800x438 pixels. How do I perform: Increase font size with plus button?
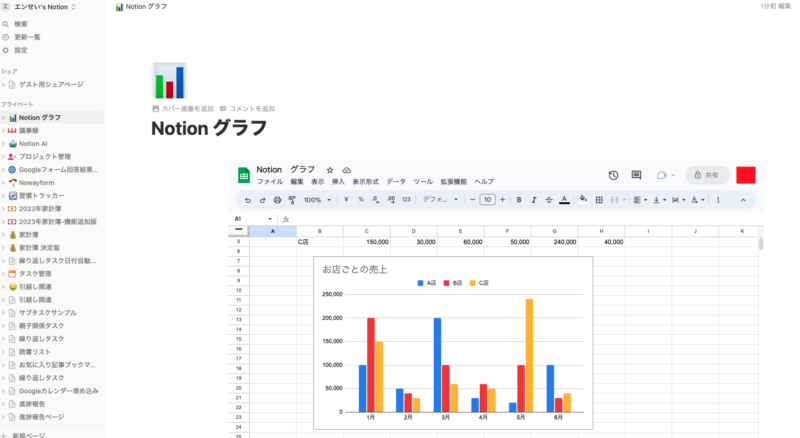[502, 200]
